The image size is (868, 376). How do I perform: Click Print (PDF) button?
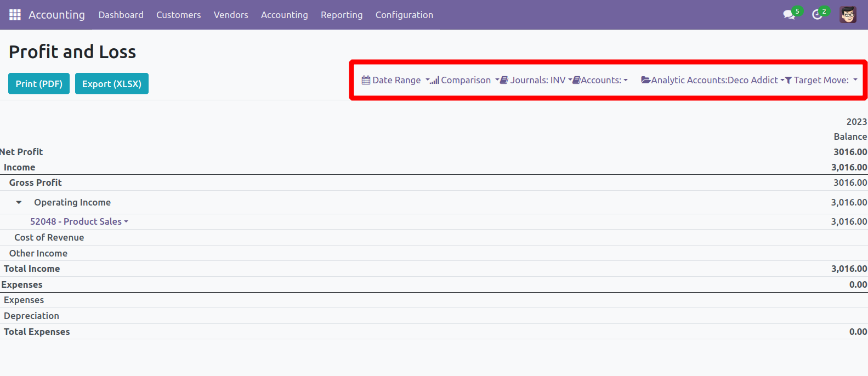coord(39,84)
